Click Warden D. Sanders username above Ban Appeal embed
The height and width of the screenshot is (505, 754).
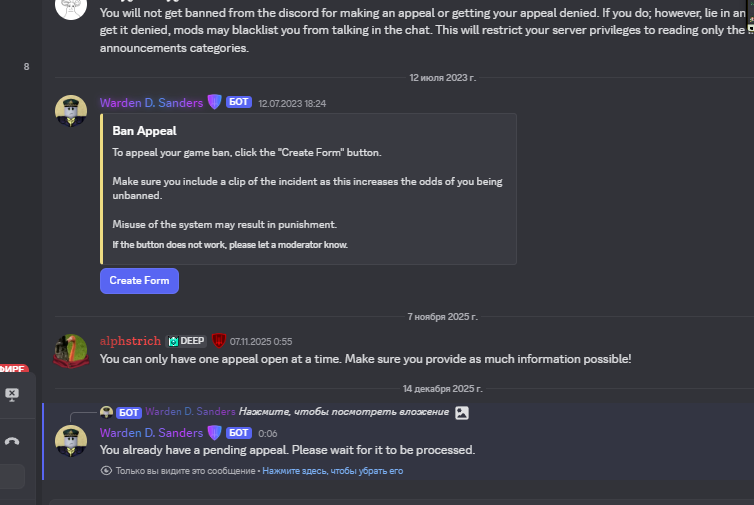(150, 103)
